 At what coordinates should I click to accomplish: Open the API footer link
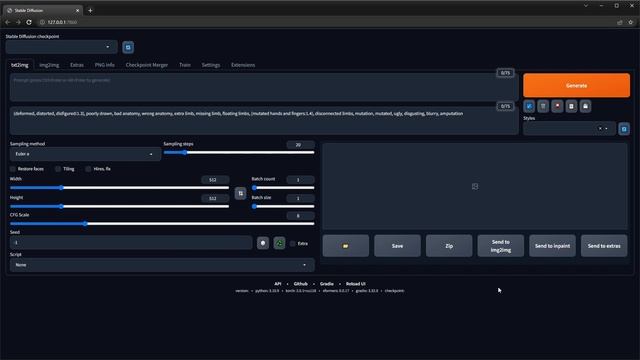pos(278,284)
